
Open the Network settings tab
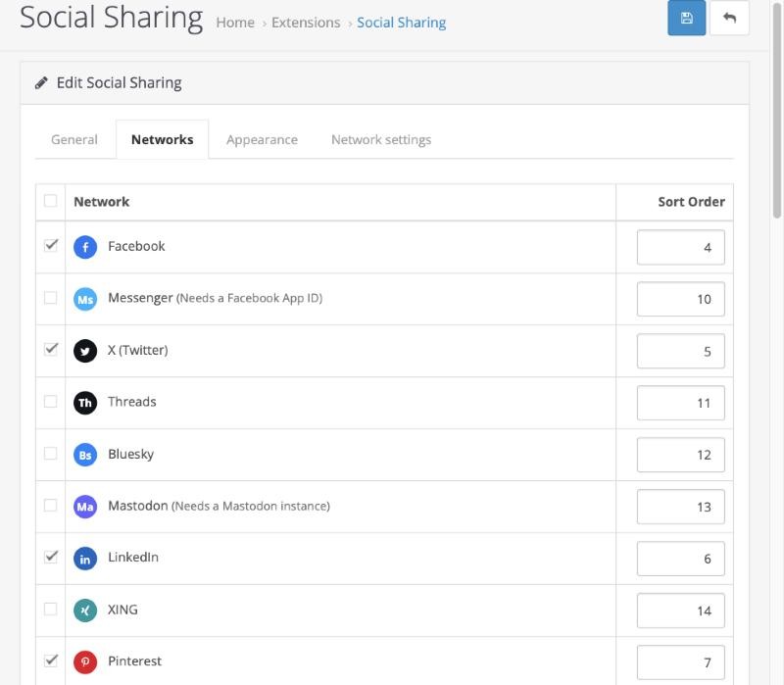tap(381, 139)
